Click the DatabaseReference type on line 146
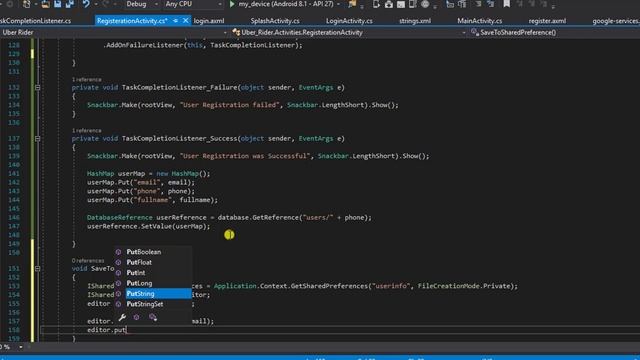 pos(120,218)
